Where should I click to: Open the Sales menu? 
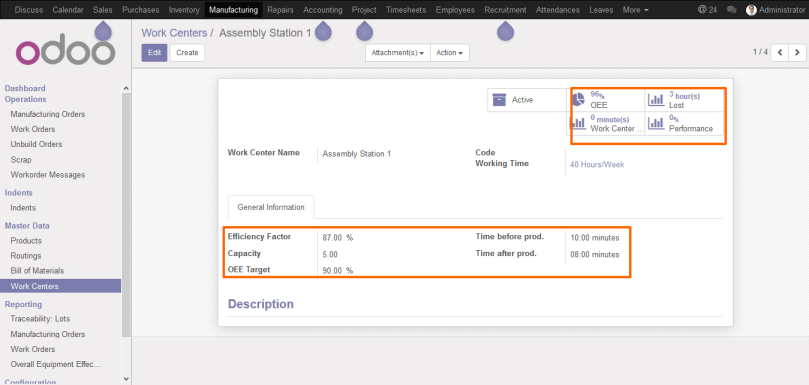coord(103,10)
